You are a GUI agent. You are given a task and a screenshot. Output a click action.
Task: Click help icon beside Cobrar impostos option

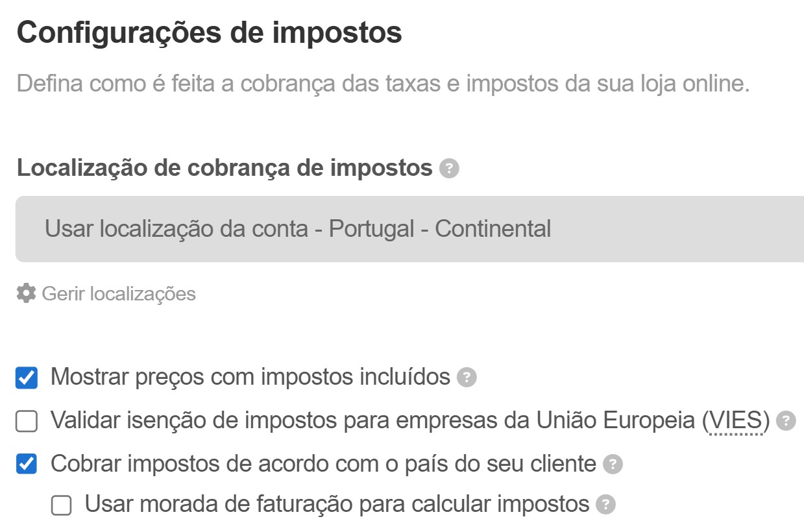pos(613,465)
